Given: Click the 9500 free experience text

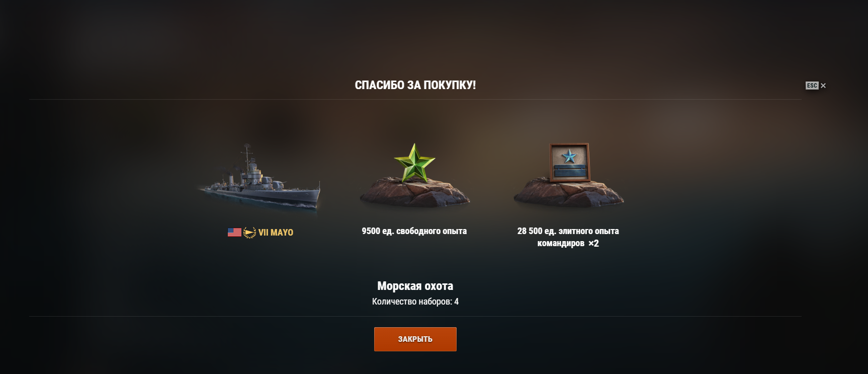Looking at the screenshot, I should click(x=414, y=231).
